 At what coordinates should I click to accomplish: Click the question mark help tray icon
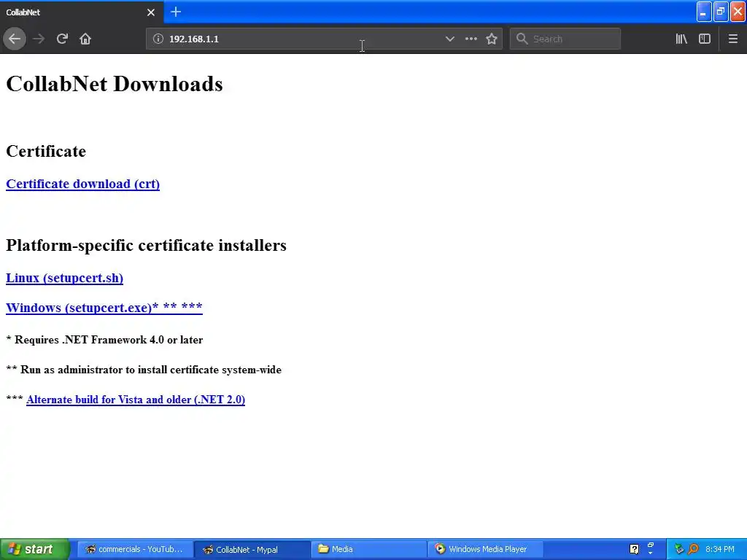[x=634, y=549]
